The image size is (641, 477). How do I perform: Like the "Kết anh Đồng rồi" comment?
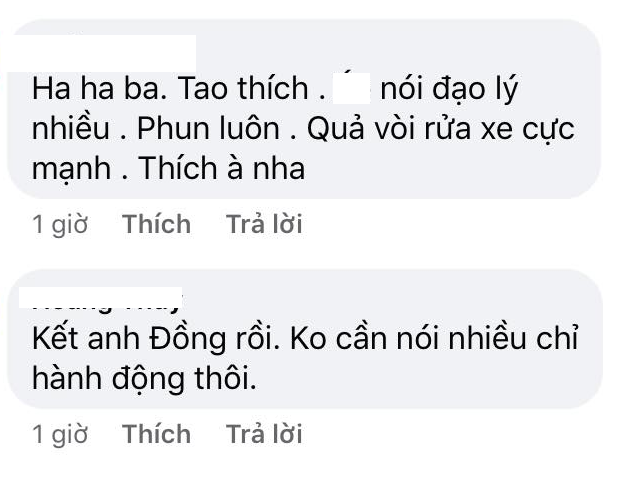(x=156, y=434)
